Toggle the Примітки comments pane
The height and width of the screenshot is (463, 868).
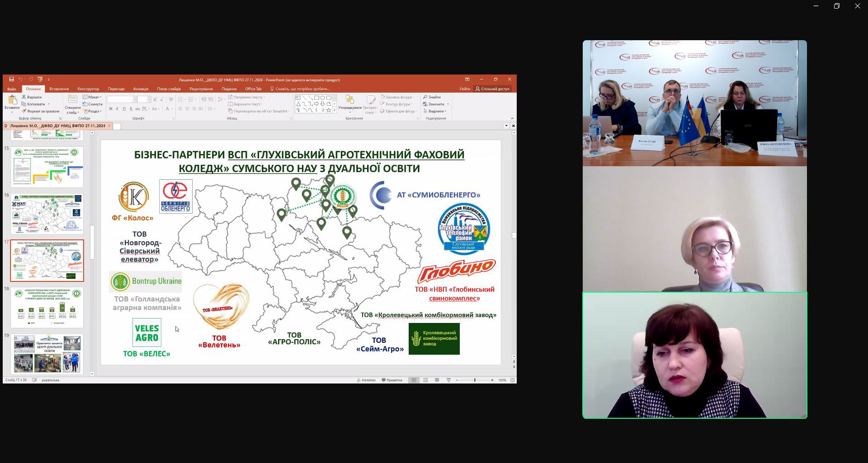click(x=392, y=380)
